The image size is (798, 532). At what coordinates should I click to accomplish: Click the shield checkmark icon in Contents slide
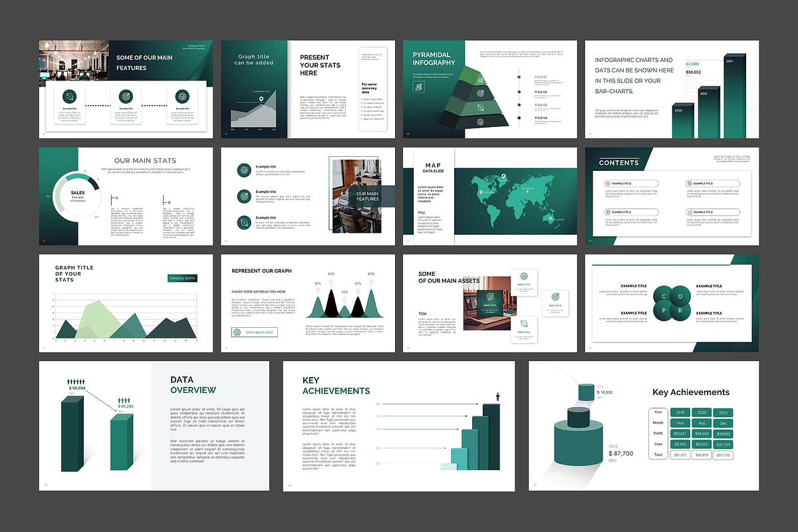[x=689, y=184]
